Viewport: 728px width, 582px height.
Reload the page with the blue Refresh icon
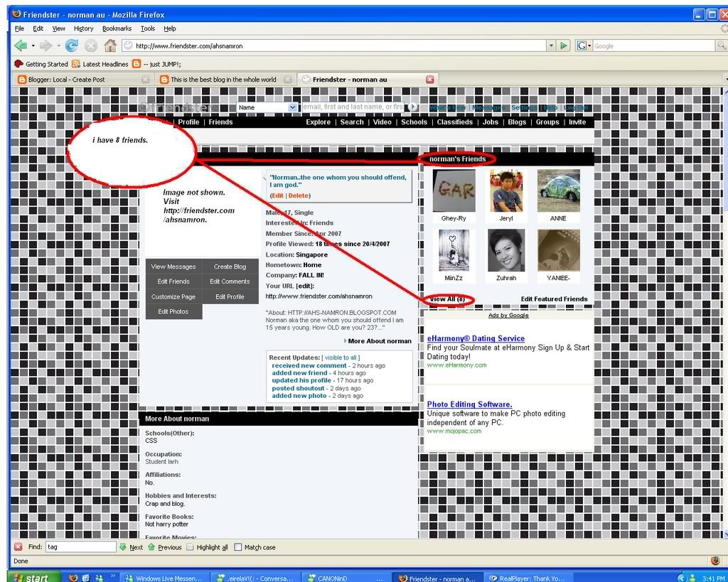tap(72, 45)
